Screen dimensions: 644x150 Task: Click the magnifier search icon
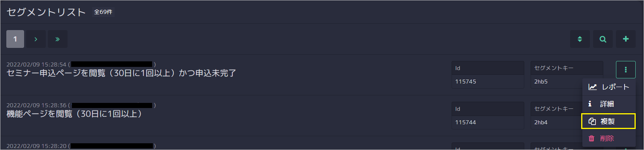click(603, 39)
